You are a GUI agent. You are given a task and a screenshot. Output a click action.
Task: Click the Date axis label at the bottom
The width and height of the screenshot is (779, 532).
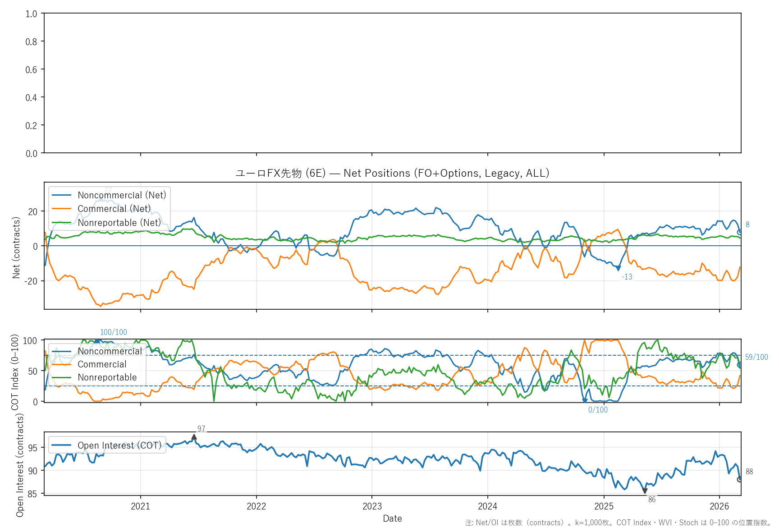point(392,518)
